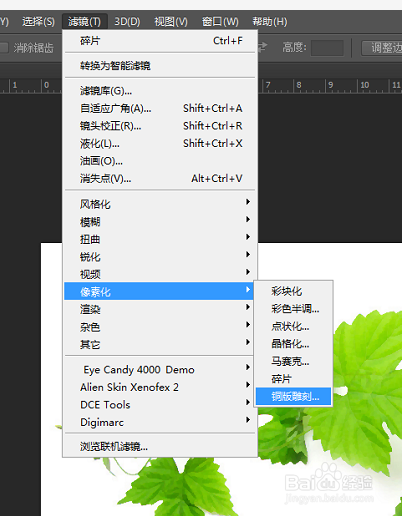
Task: Open the 选择(S) menu
Action: point(38,22)
